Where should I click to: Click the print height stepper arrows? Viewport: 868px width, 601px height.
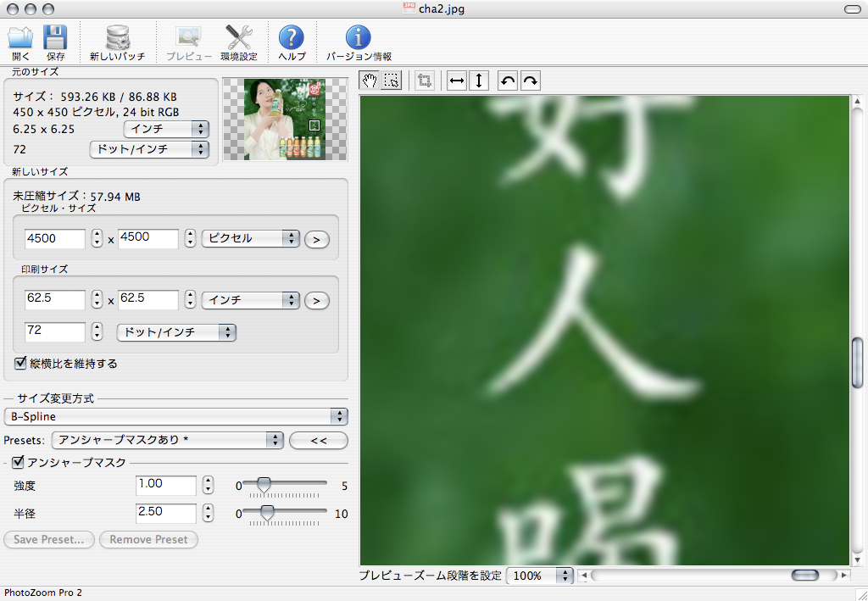point(191,299)
